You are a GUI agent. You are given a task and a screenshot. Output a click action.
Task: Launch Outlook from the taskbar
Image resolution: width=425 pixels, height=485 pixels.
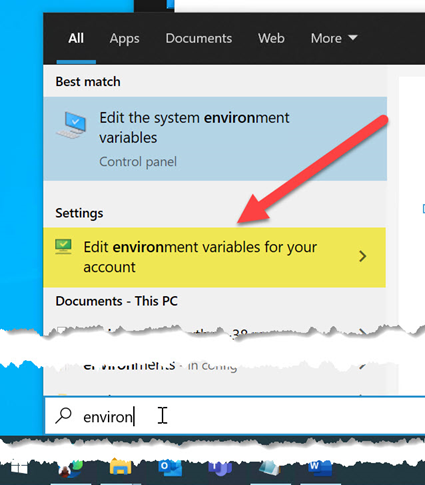170,467
